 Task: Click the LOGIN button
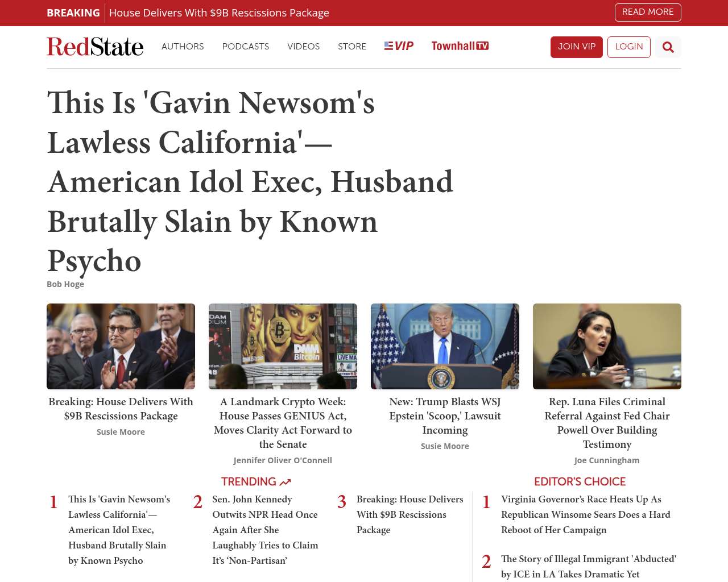(629, 47)
